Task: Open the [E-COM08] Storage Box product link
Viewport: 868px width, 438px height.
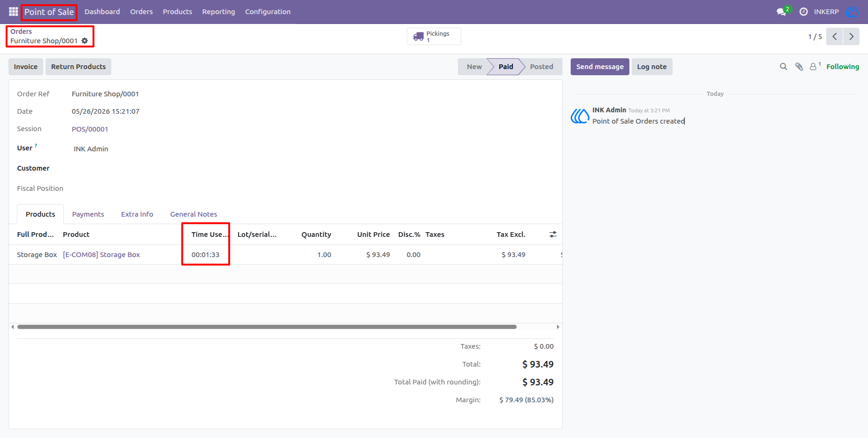Action: pyautogui.click(x=101, y=255)
